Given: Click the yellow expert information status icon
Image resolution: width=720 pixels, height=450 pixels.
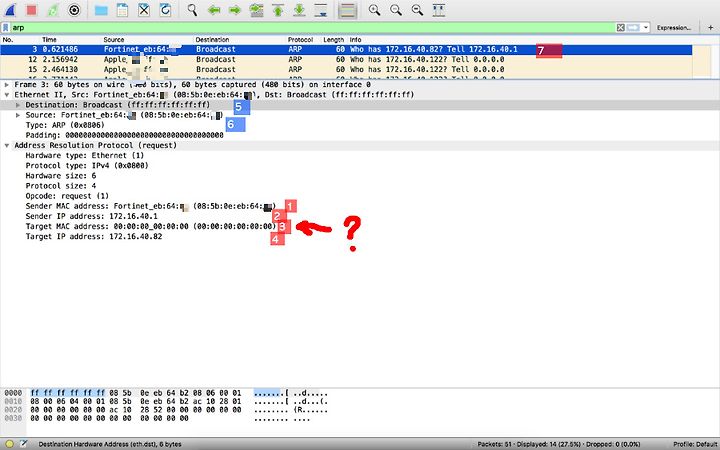Looking at the screenshot, I should point(10,444).
